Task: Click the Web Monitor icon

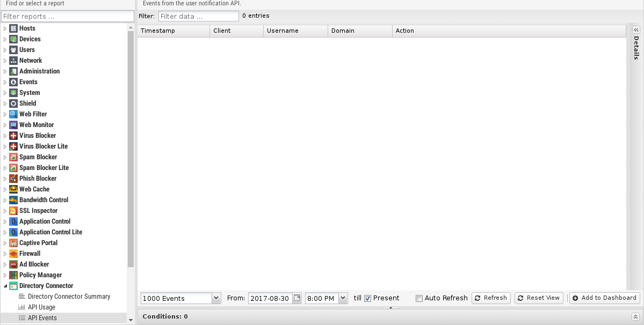Action: [x=13, y=124]
